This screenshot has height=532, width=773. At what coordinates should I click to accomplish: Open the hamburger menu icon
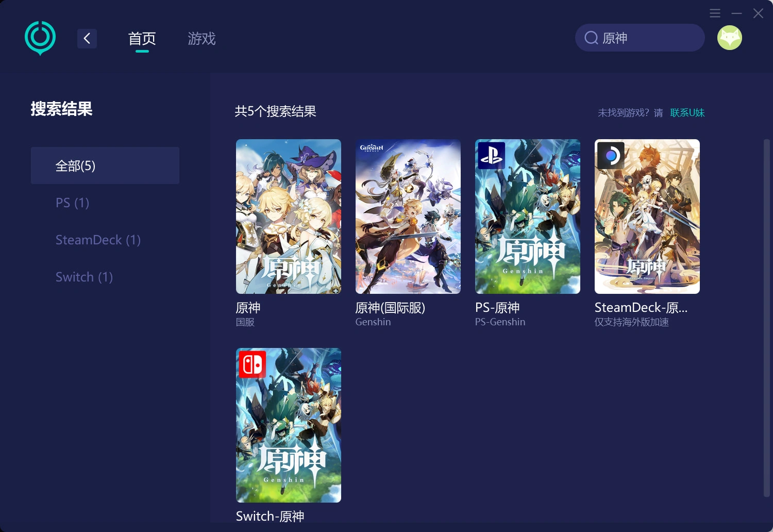tap(715, 13)
